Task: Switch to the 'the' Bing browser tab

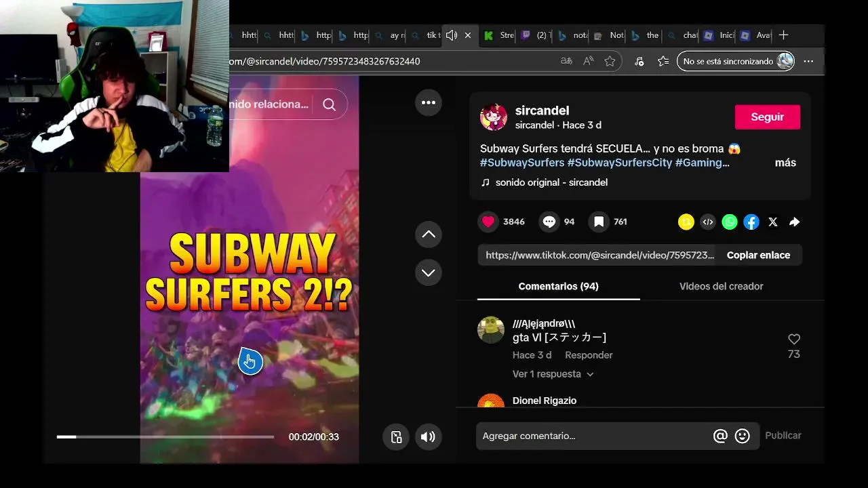Action: pos(645,35)
